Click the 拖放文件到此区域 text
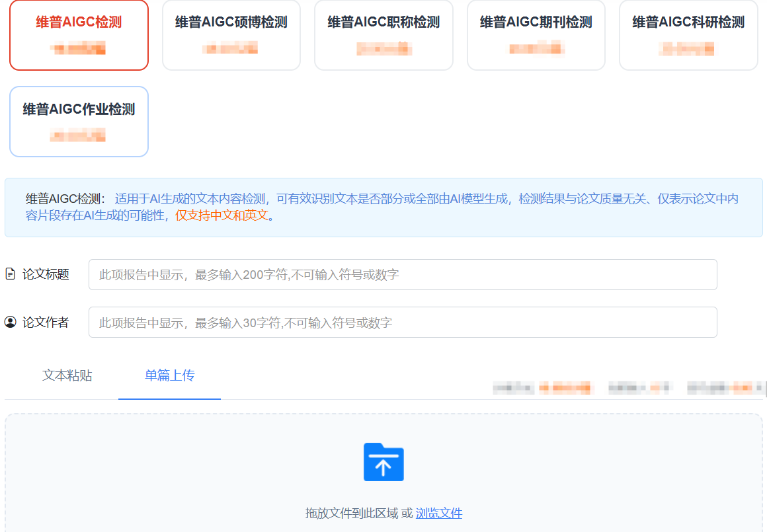Screen dimensions: 767x532 click(x=352, y=513)
